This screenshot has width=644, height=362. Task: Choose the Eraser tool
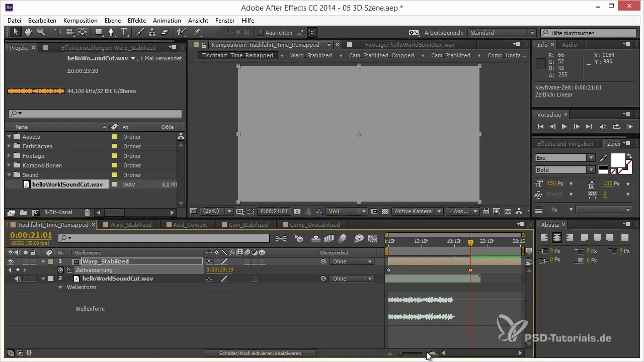pyautogui.click(x=165, y=32)
